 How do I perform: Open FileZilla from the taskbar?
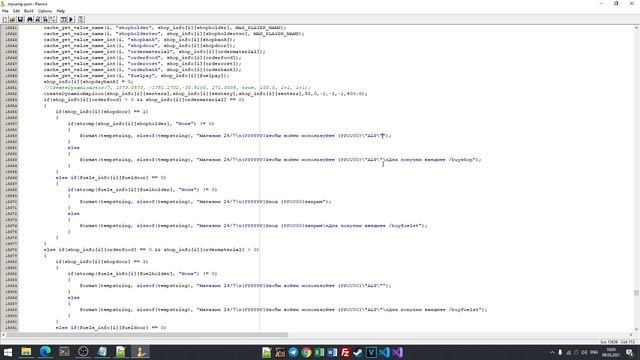pyautogui.click(x=345, y=352)
